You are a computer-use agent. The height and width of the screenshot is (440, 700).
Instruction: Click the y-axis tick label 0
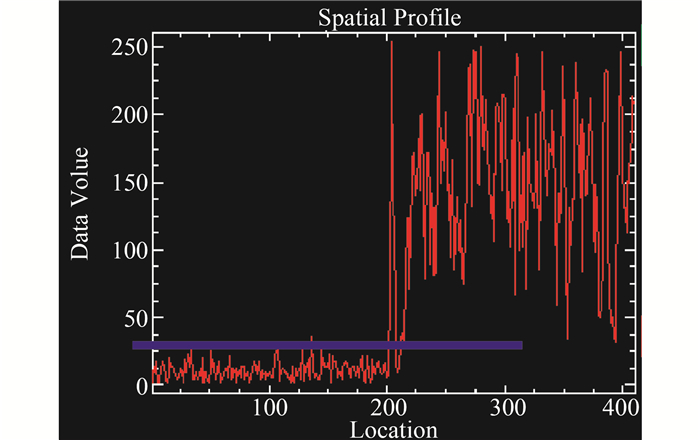[x=140, y=386]
